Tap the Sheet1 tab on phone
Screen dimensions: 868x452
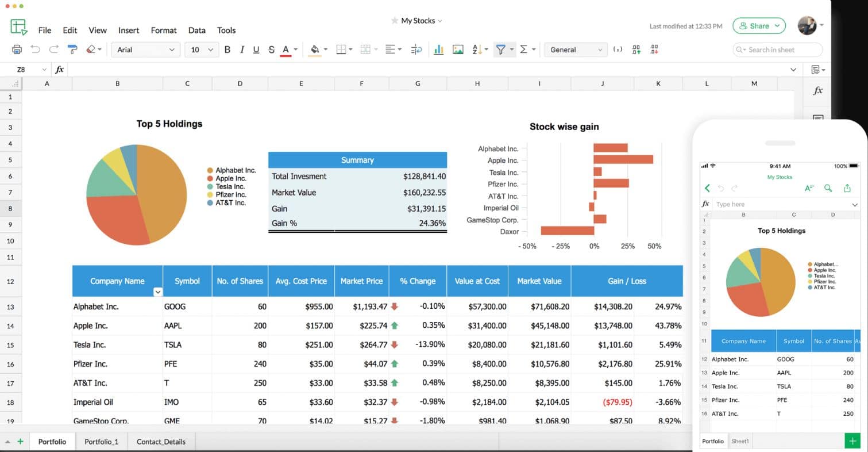point(740,441)
